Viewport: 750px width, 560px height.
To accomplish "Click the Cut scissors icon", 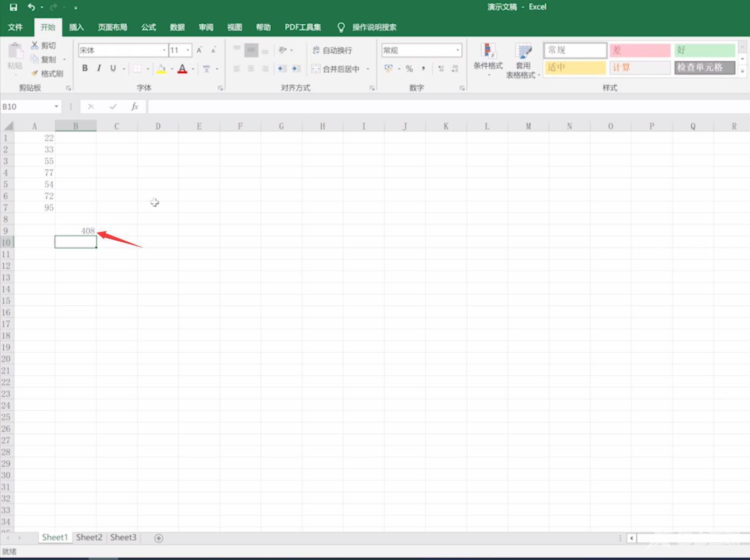I will 34,46.
